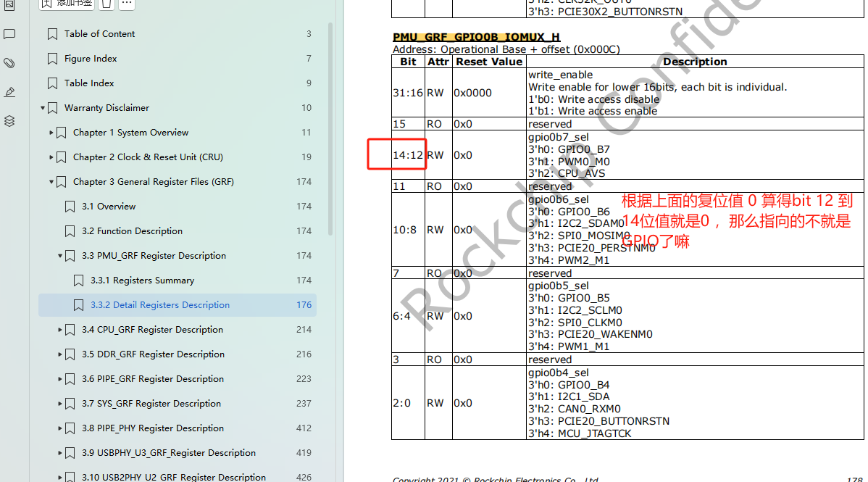Open the attachments paperclip panel
Viewport: 868px width, 482px height.
click(9, 63)
